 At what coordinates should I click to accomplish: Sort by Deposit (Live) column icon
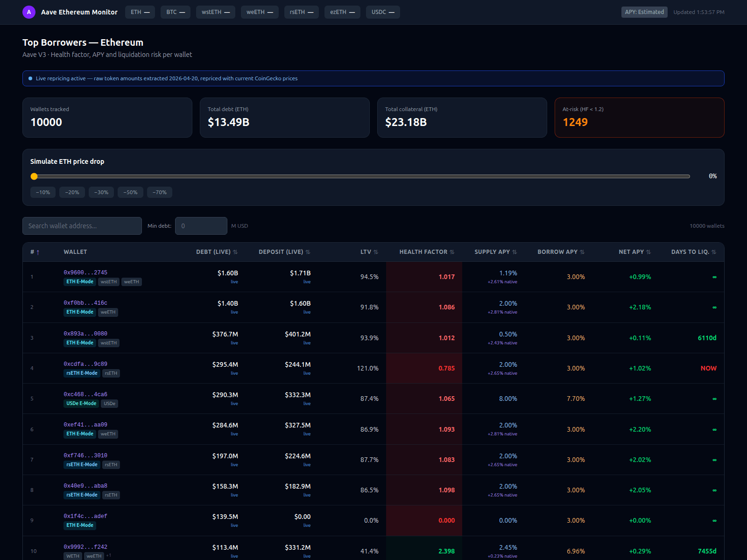click(308, 252)
